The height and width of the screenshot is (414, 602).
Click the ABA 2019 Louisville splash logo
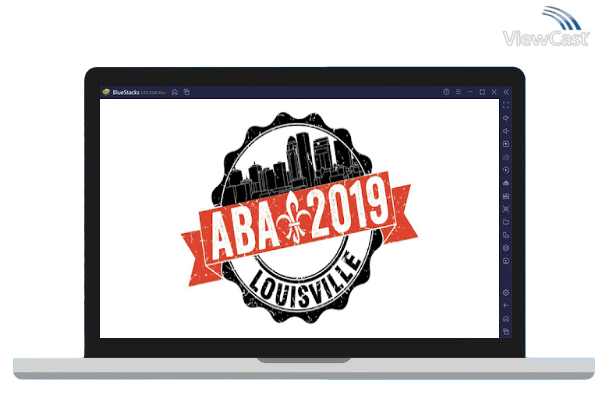pyautogui.click(x=299, y=218)
